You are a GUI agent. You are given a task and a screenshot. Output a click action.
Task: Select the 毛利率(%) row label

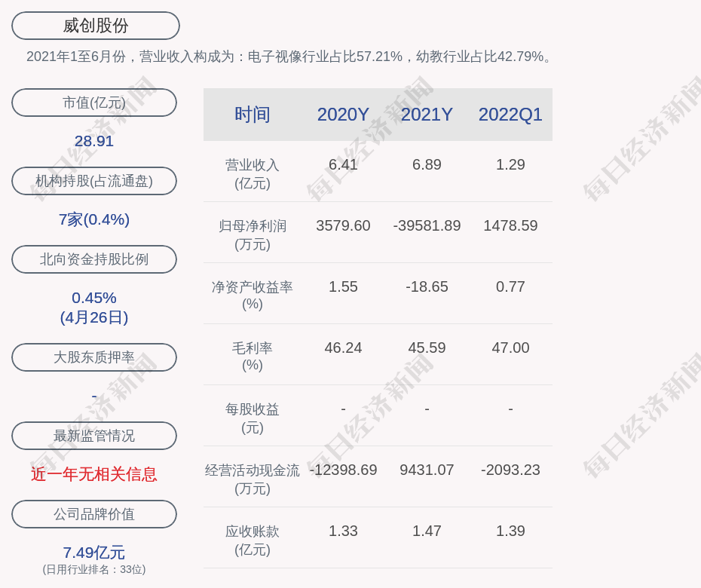[253, 357]
